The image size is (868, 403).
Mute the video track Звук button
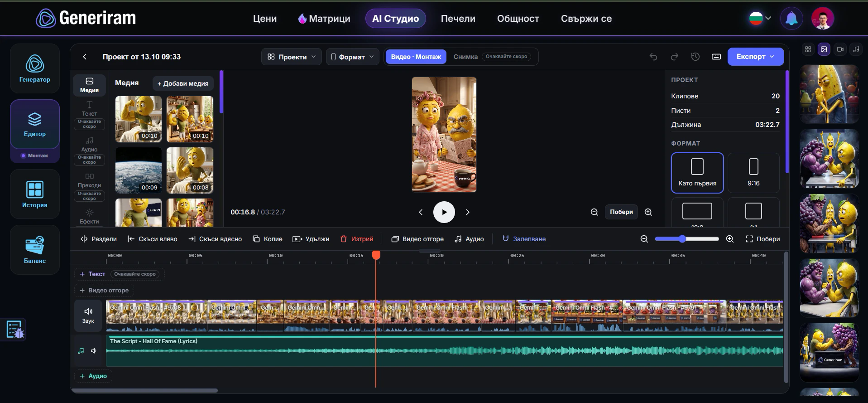pos(88,316)
